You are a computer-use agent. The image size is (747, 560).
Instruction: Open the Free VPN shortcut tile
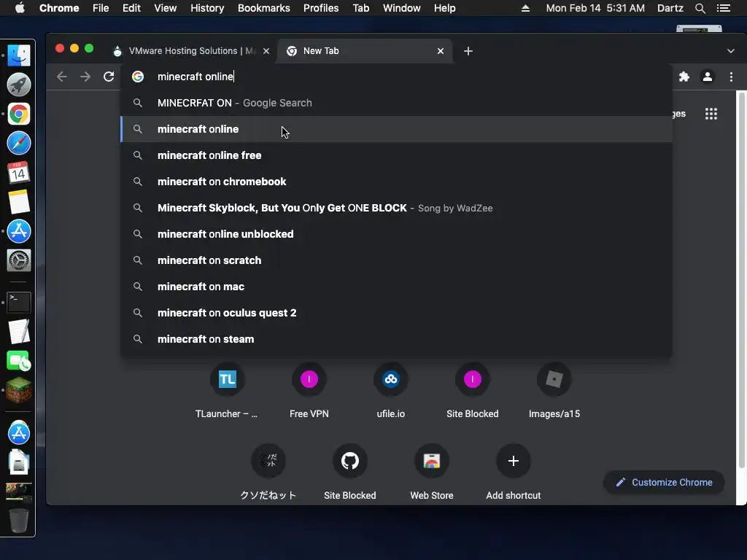click(309, 391)
